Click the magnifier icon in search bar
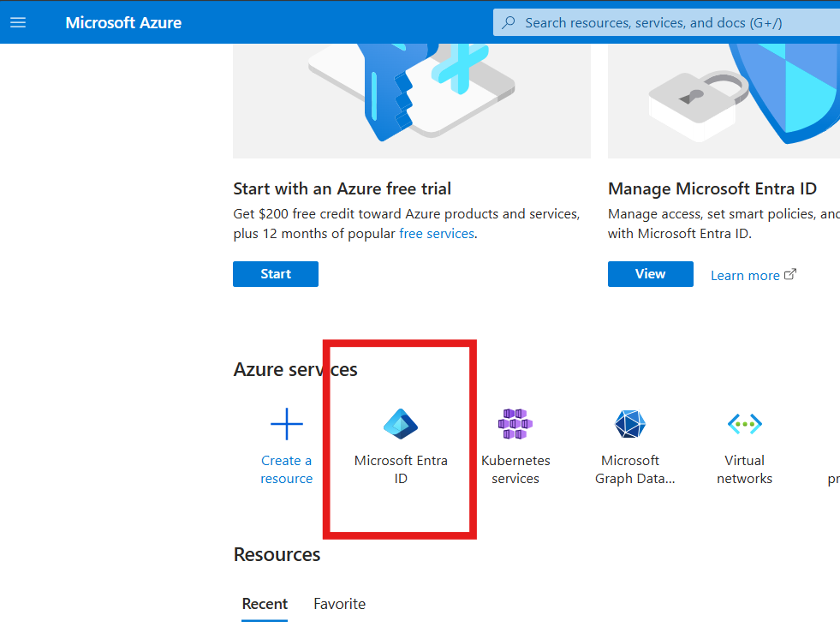Image resolution: width=840 pixels, height=627 pixels. [x=509, y=22]
